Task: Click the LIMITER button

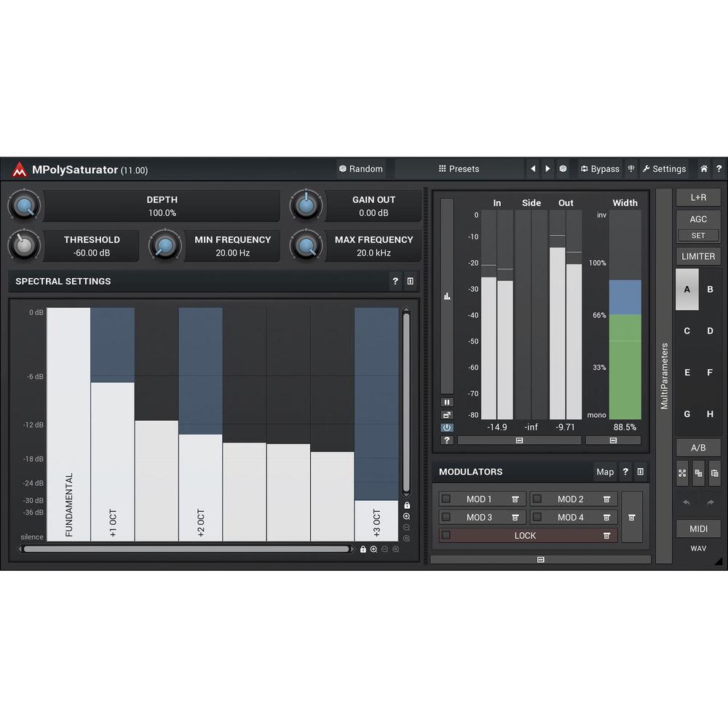Action: point(698,256)
